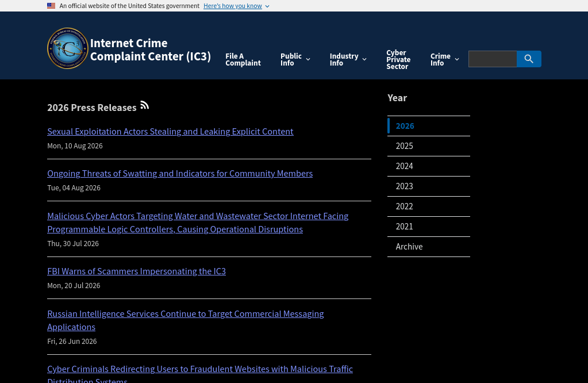588x383 pixels.
Task: Click the Internet Crime Complaint Center title
Action: [x=151, y=49]
